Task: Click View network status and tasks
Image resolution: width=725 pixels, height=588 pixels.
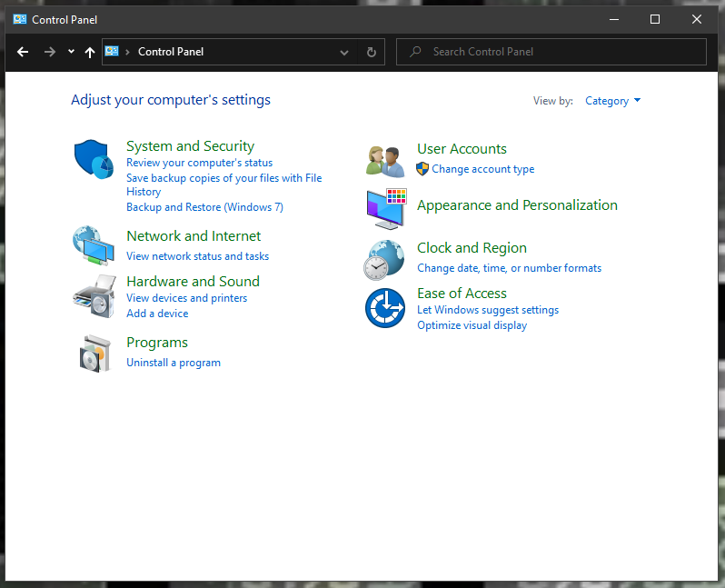Action: click(x=197, y=256)
